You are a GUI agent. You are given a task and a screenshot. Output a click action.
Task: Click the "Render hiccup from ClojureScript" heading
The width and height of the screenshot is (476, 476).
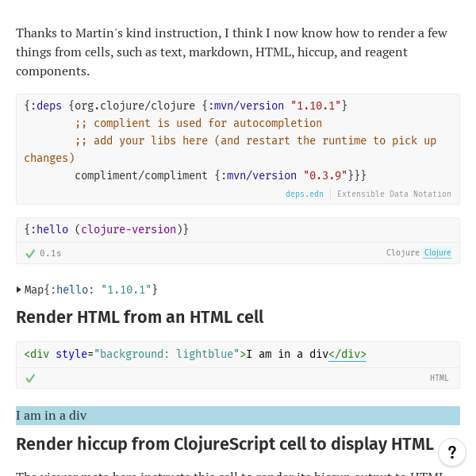[225, 444]
